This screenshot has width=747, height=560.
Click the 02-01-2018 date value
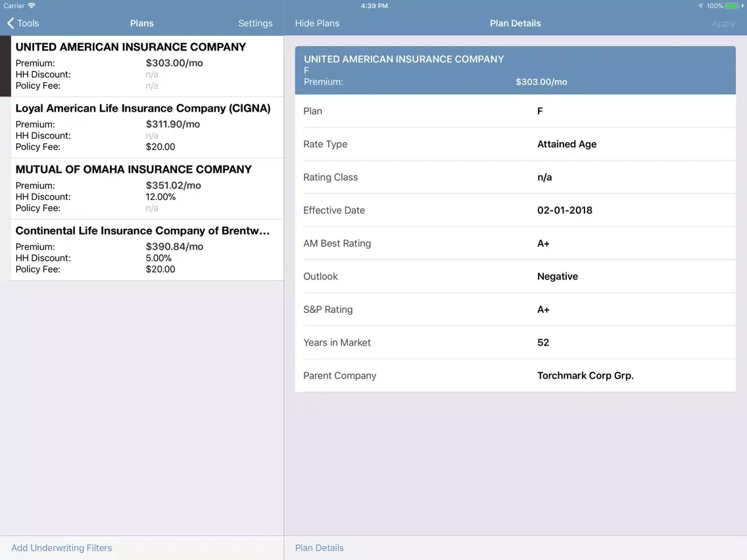[565, 210]
